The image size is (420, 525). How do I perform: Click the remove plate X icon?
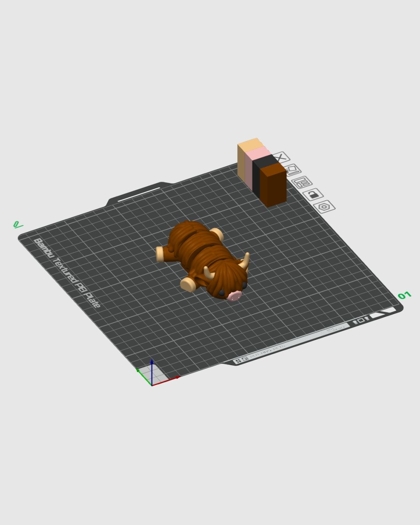(x=281, y=158)
